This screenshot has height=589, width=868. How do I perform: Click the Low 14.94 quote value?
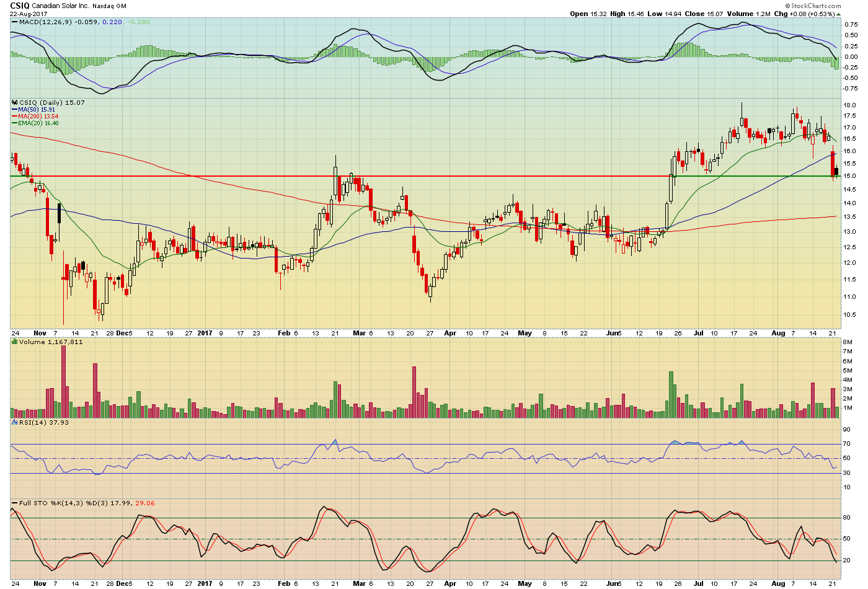coord(665,14)
